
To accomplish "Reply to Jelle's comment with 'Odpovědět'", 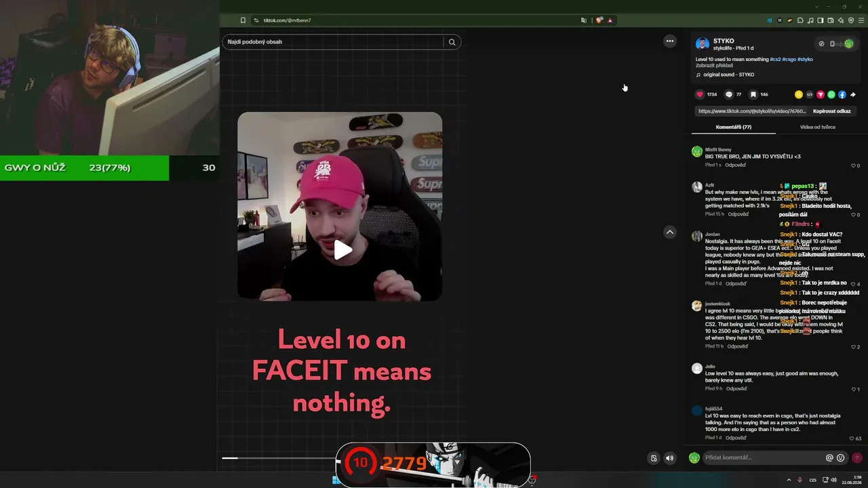I will (x=736, y=389).
